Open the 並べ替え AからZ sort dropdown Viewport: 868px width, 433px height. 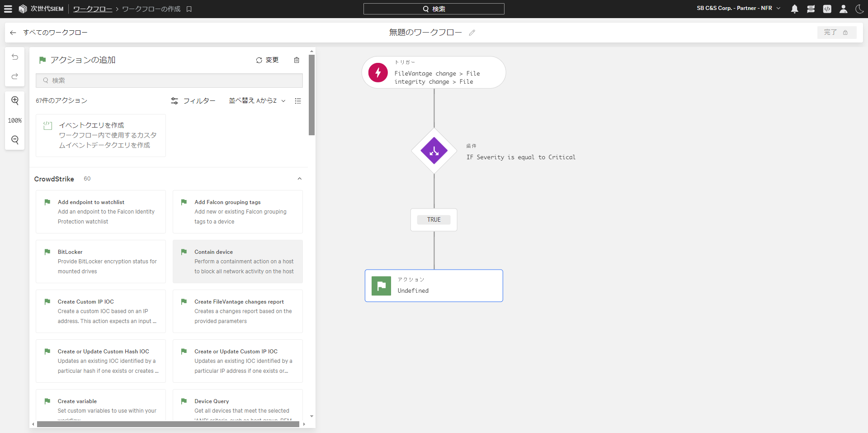tap(257, 101)
